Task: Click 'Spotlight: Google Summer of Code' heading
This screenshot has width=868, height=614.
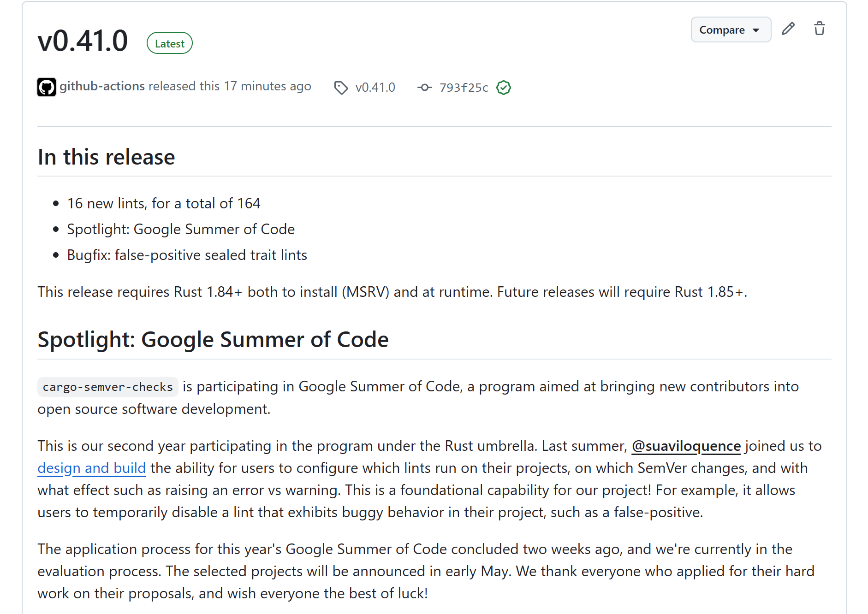Action: (213, 340)
